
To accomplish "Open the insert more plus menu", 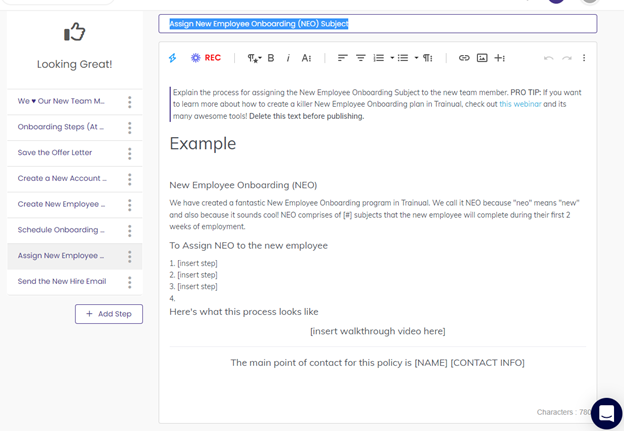I will tap(499, 58).
